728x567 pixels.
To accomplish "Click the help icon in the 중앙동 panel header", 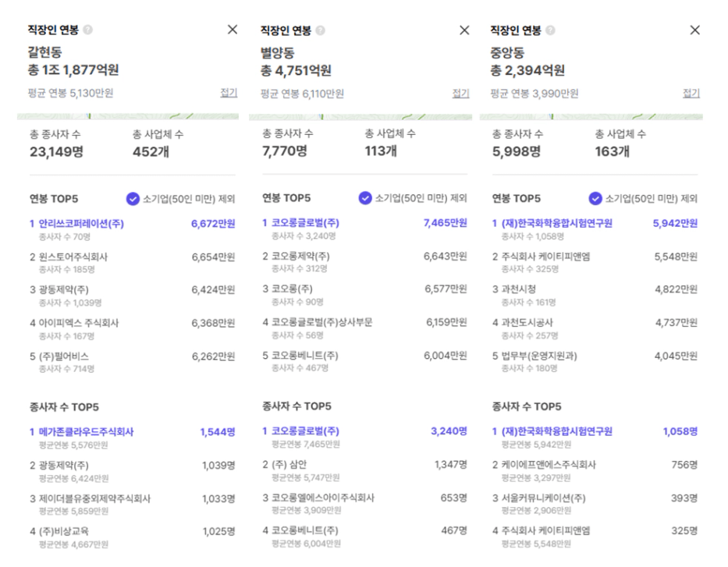I will coord(550,30).
